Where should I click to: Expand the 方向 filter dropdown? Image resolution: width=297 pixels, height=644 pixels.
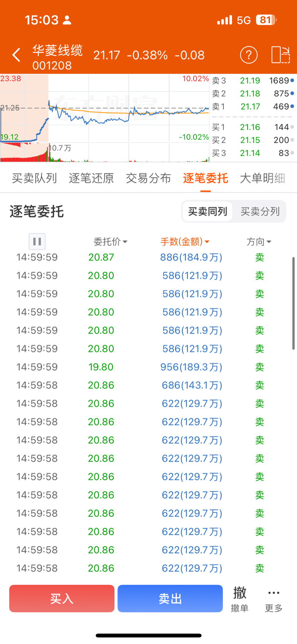259,242
